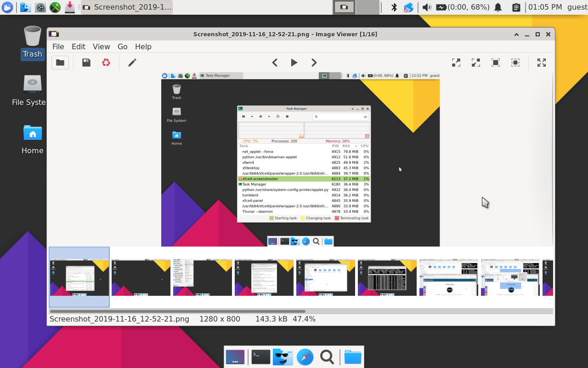Zoom out of the image
This screenshot has width=588, height=368.
click(x=476, y=63)
